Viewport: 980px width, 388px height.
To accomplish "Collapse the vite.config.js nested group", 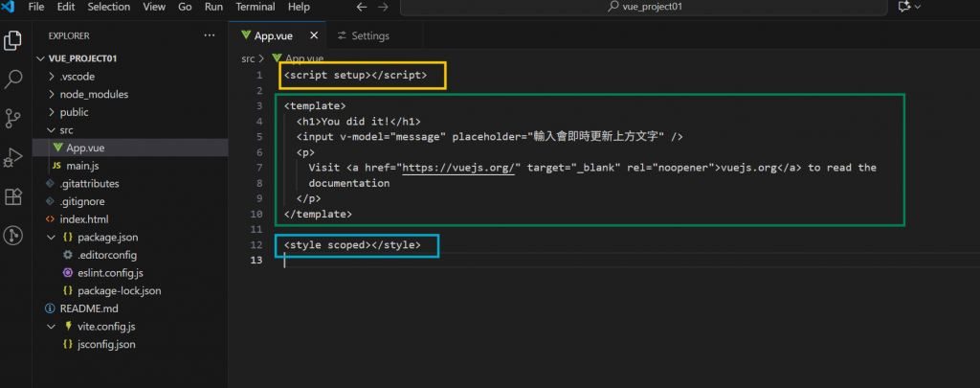I will click(53, 327).
